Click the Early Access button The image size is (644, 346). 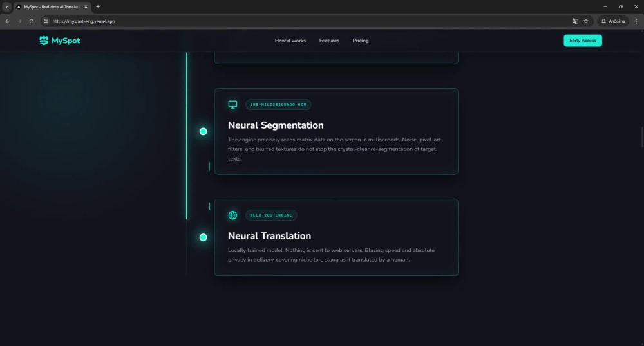point(582,41)
